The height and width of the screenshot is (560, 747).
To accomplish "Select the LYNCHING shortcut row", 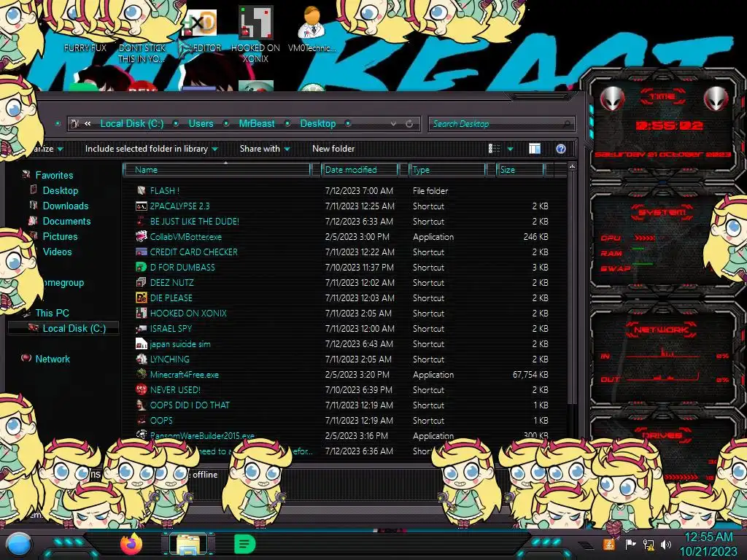I will point(342,359).
